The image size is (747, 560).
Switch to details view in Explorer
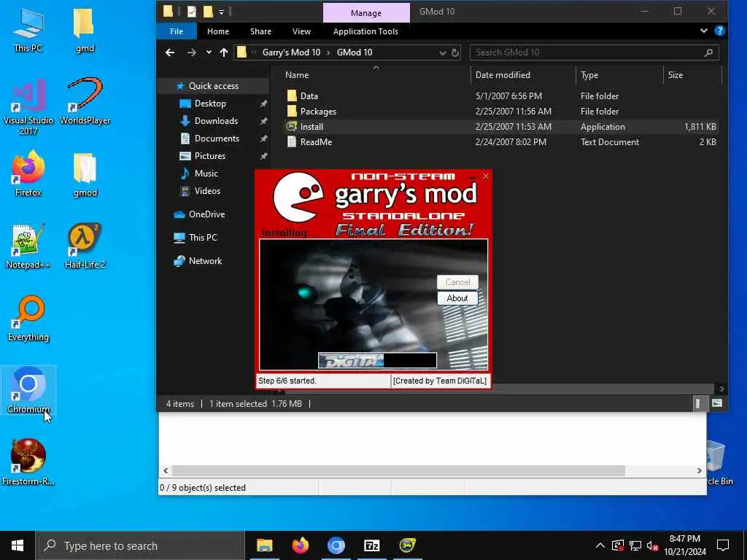point(697,403)
